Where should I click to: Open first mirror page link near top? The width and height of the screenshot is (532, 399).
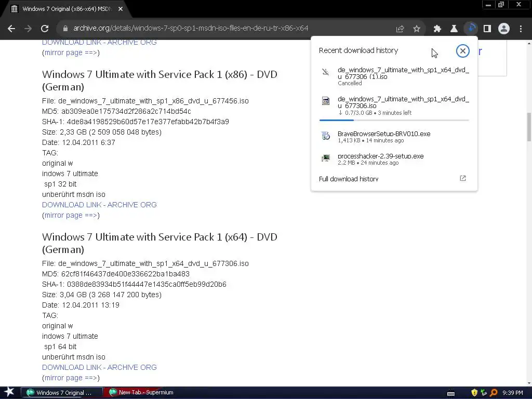click(71, 52)
